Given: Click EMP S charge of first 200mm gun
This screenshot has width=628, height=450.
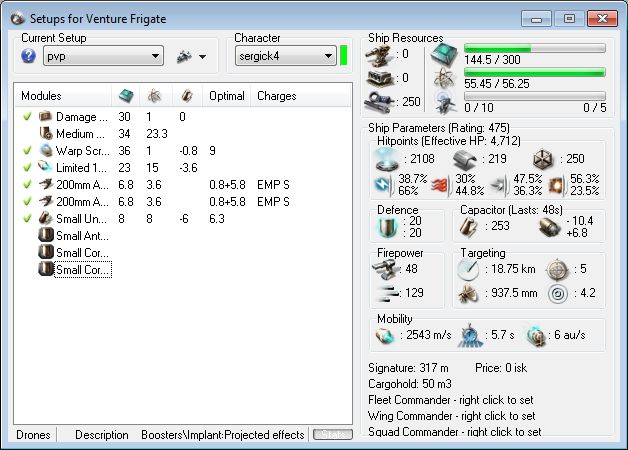Looking at the screenshot, I should 273,185.
